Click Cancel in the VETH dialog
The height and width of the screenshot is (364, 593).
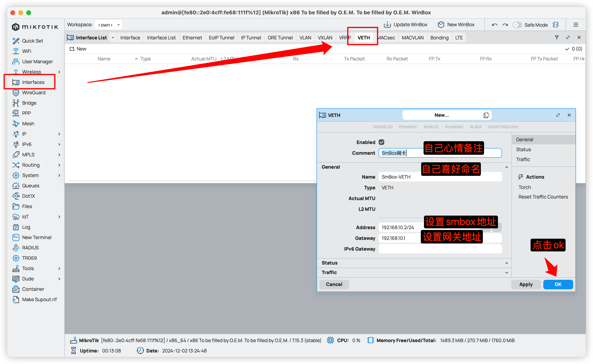334,284
